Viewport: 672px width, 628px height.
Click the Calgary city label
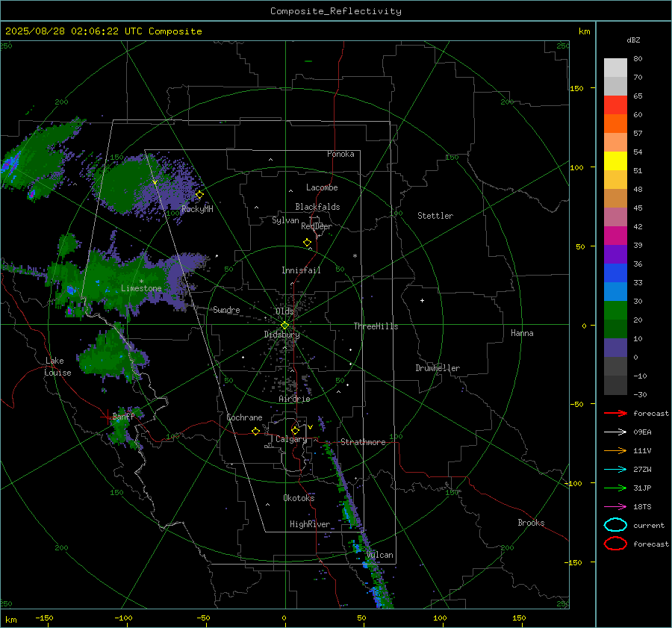pyautogui.click(x=291, y=439)
